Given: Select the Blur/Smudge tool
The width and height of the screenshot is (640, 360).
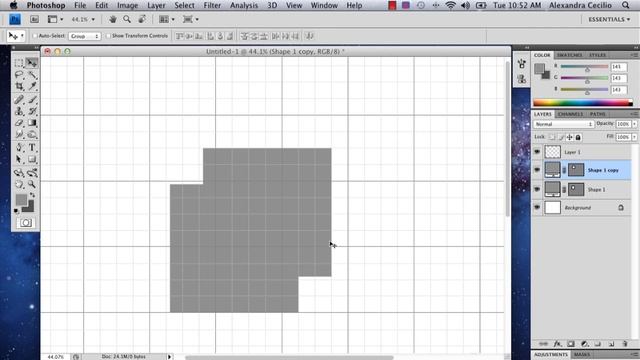Looking at the screenshot, I should pos(19,134).
